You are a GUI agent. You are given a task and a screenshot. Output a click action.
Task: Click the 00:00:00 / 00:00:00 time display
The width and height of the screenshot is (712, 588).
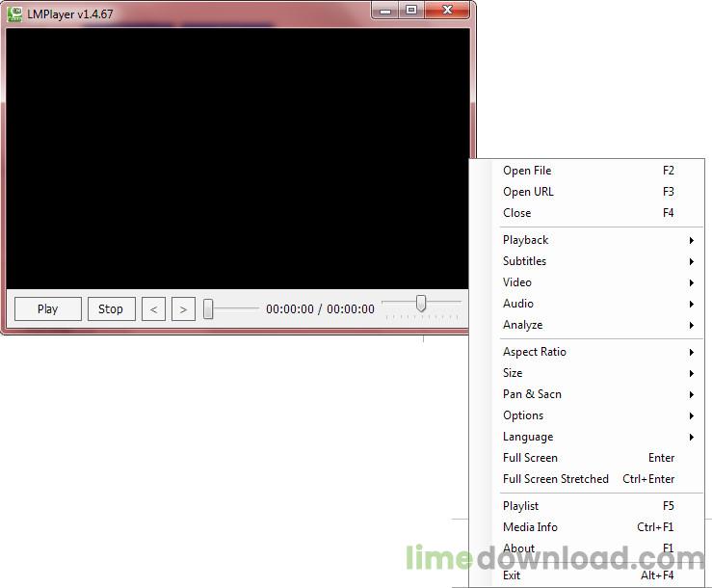(320, 309)
